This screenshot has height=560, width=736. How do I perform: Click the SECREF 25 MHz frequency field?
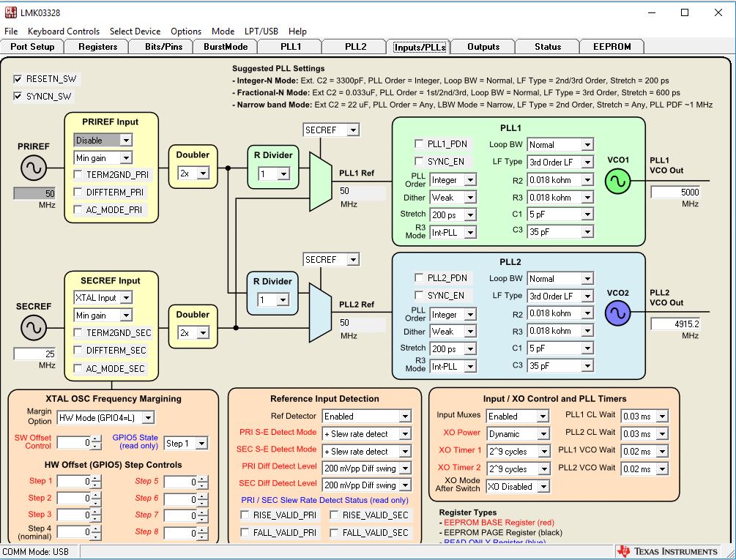coord(34,354)
